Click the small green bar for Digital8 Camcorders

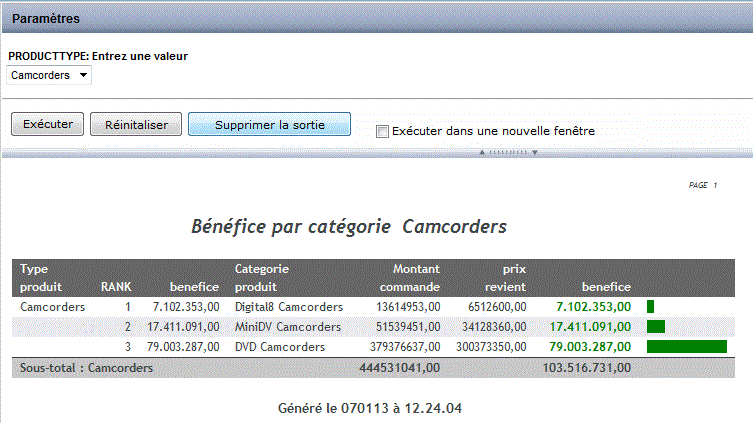tap(651, 307)
